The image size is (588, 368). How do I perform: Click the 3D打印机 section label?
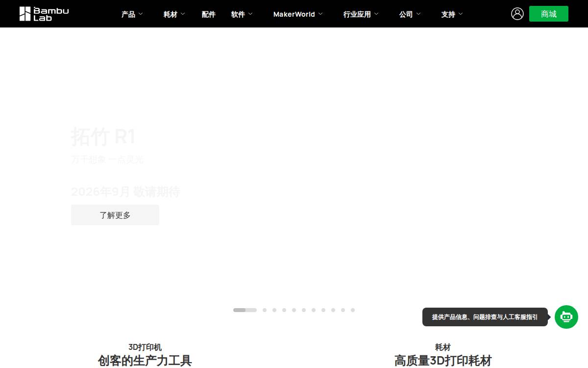(x=145, y=347)
